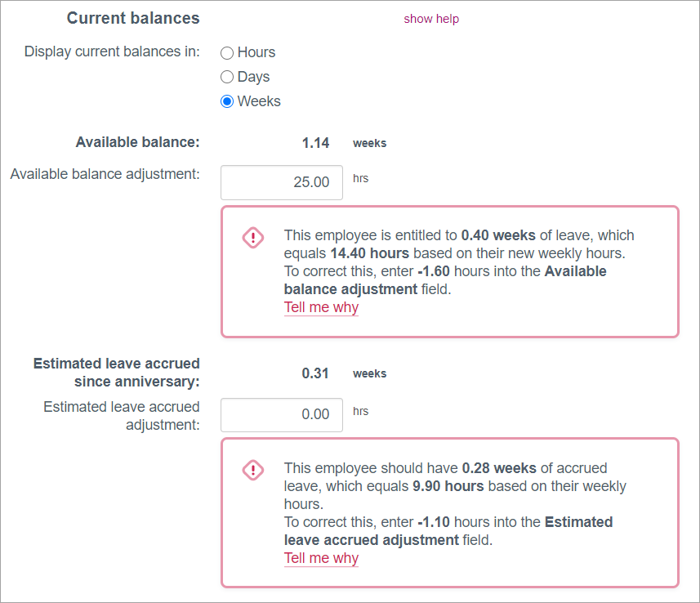Select the Weeks radio button

227,102
